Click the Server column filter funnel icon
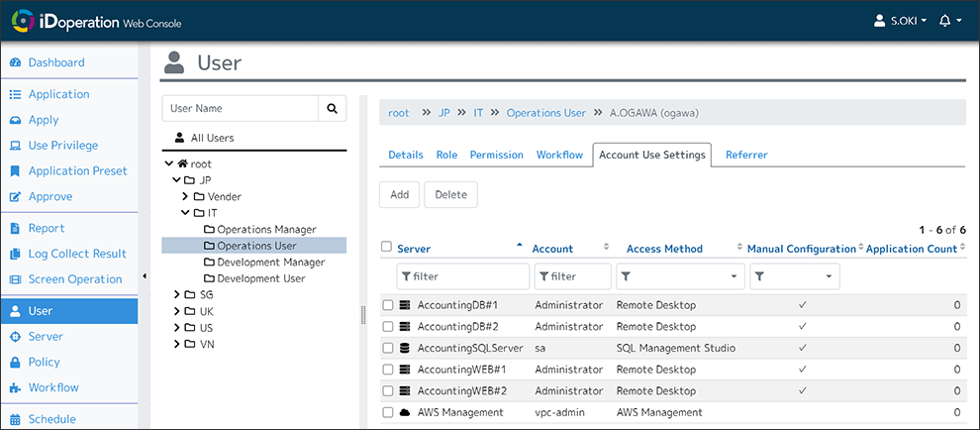 406,276
